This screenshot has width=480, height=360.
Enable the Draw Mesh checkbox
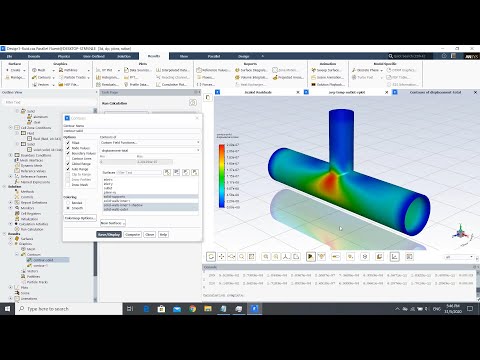[x=68, y=185]
